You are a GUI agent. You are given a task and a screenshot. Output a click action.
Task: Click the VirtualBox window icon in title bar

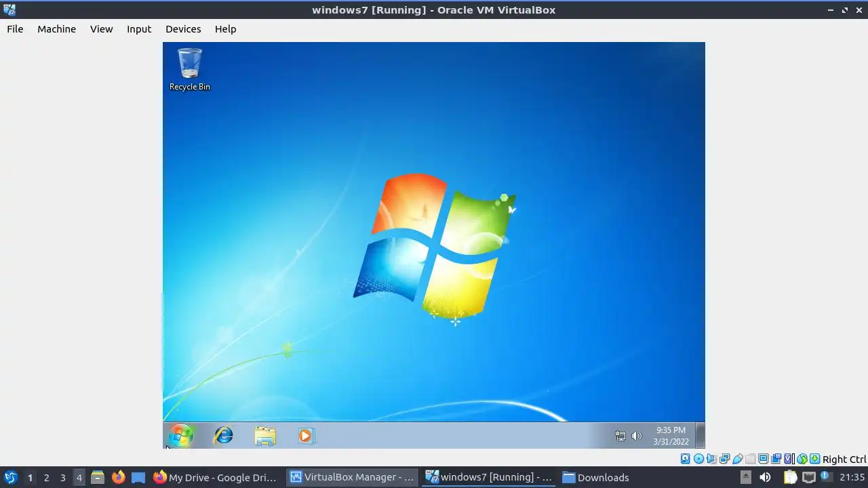(x=9, y=9)
